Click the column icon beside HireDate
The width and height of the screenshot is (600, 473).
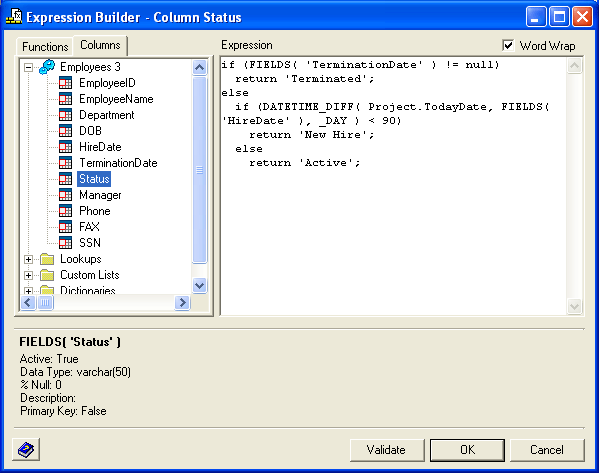(66, 147)
